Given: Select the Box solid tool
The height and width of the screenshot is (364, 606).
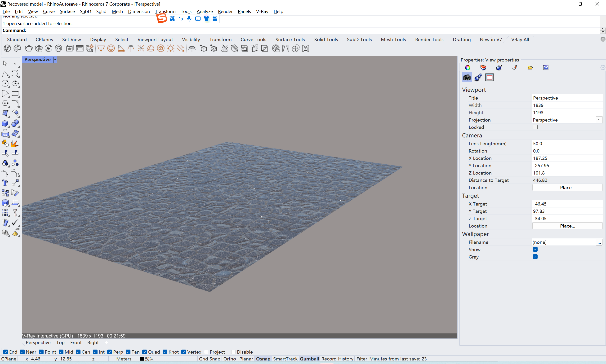Looking at the screenshot, I should point(5,123).
